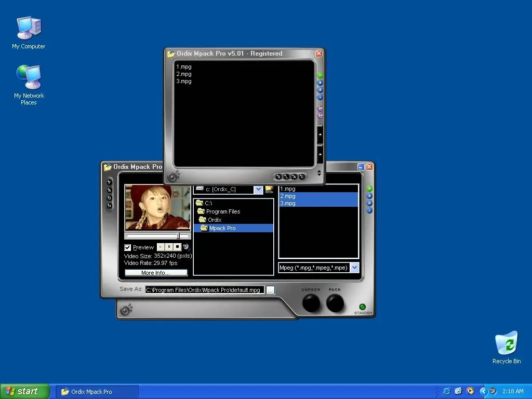The height and width of the screenshot is (399, 532).
Task: Open the Windows start menu
Action: click(25, 392)
